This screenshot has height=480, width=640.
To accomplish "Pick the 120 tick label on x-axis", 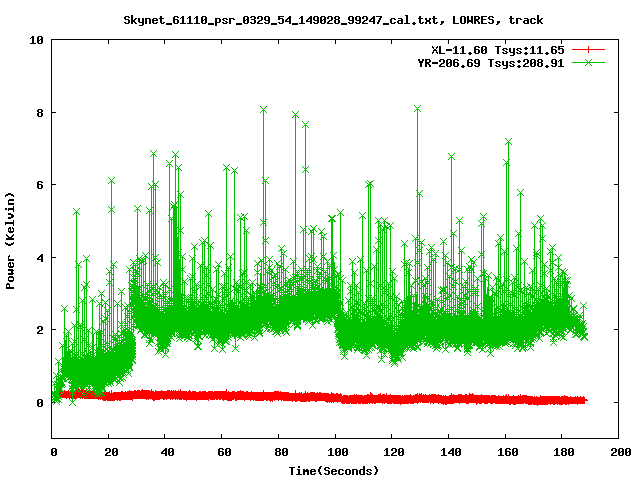I will coord(394,452).
